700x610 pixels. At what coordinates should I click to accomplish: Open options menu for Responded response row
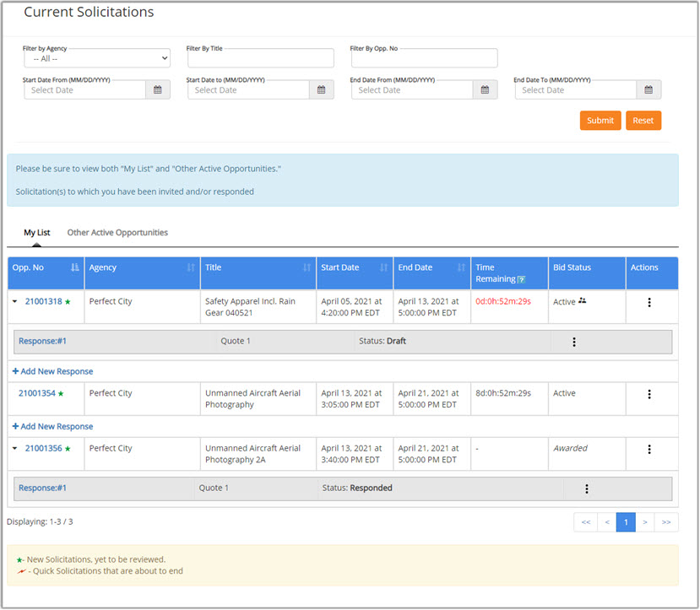tap(587, 489)
